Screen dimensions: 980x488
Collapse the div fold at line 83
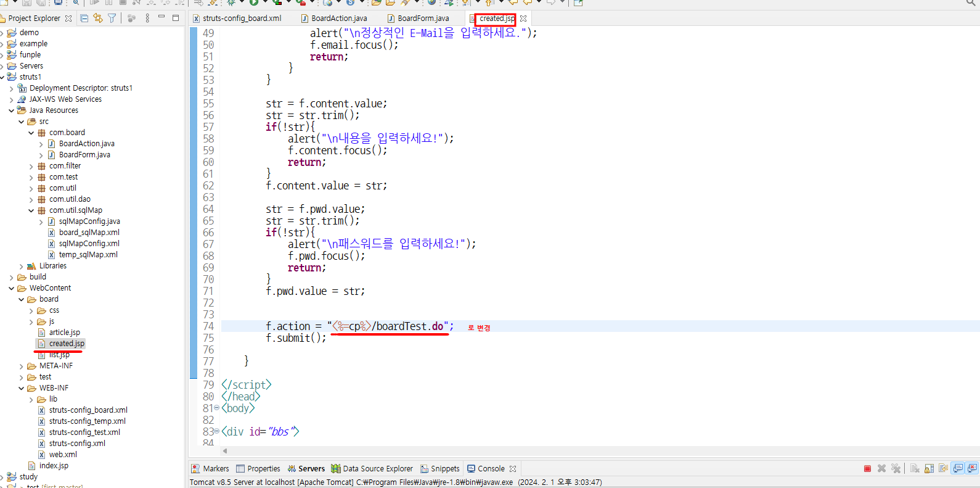216,431
